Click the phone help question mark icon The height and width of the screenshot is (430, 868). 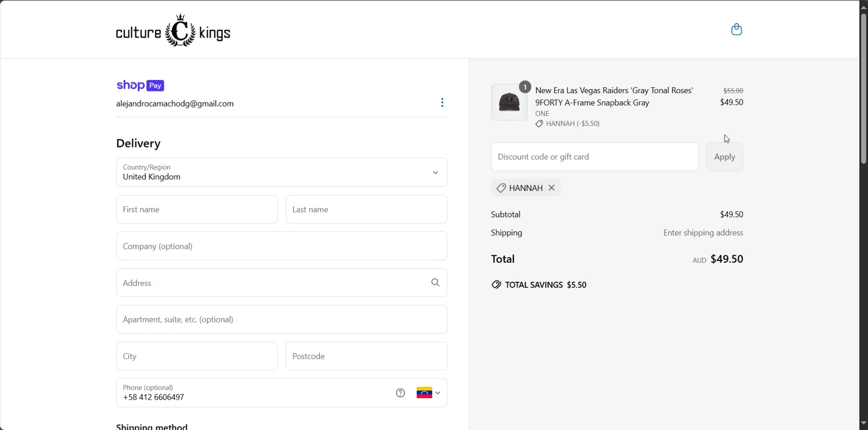(400, 393)
